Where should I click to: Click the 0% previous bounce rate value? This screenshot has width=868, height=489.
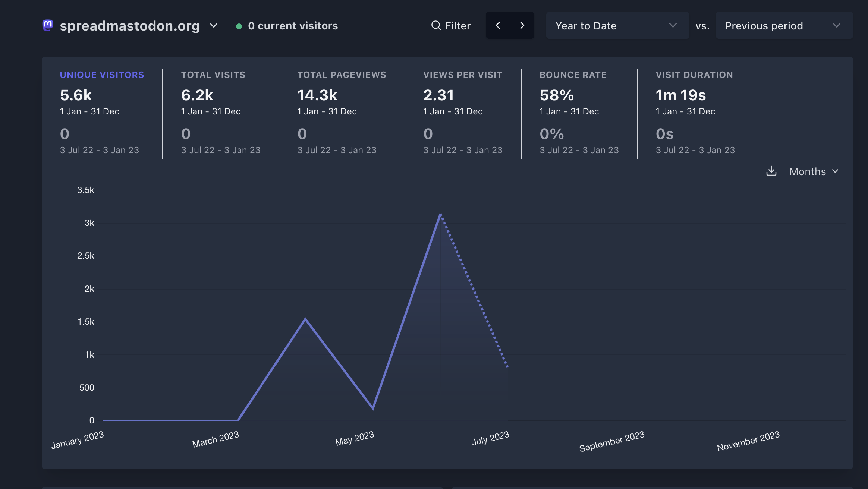tap(551, 134)
